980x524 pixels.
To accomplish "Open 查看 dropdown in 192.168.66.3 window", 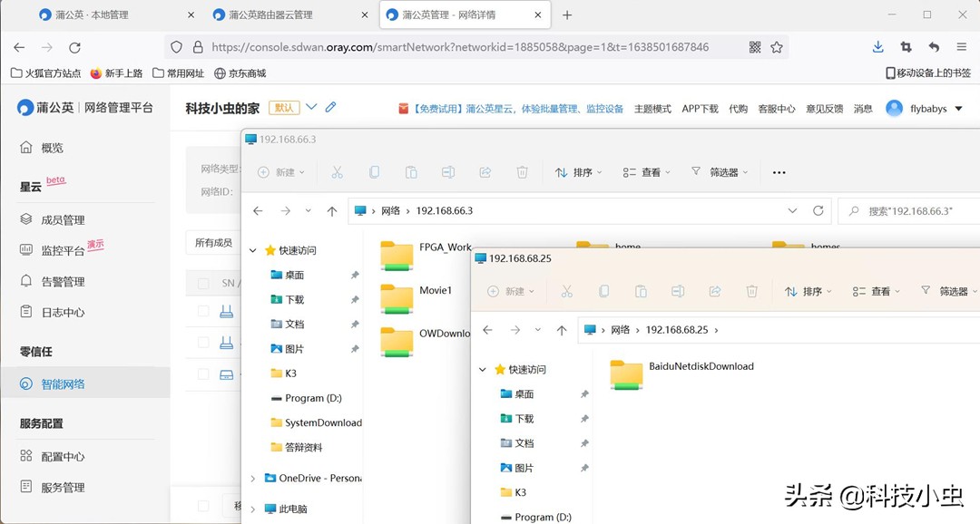I will [646, 172].
